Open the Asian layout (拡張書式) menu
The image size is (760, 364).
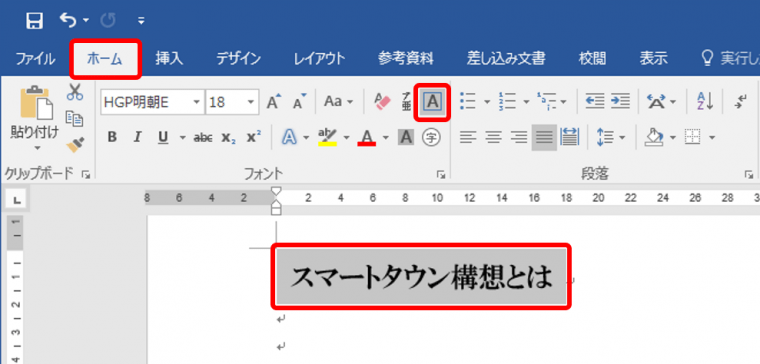(661, 102)
